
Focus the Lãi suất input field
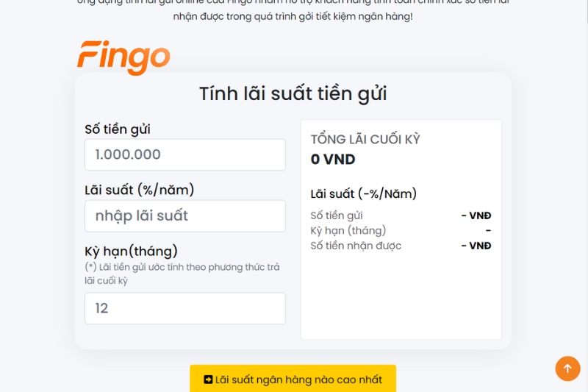[x=185, y=215]
